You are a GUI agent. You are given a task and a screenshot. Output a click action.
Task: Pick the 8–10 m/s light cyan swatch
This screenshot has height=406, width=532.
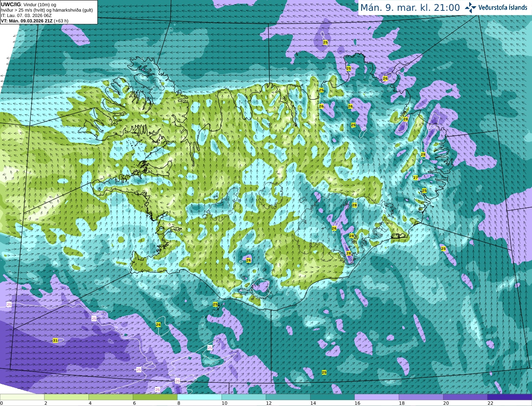(x=199, y=397)
